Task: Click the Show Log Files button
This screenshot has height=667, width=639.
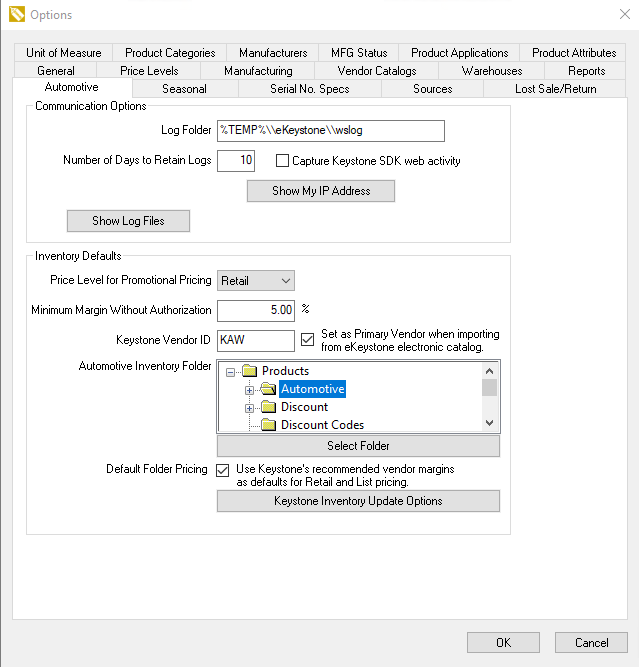Action: click(x=128, y=221)
